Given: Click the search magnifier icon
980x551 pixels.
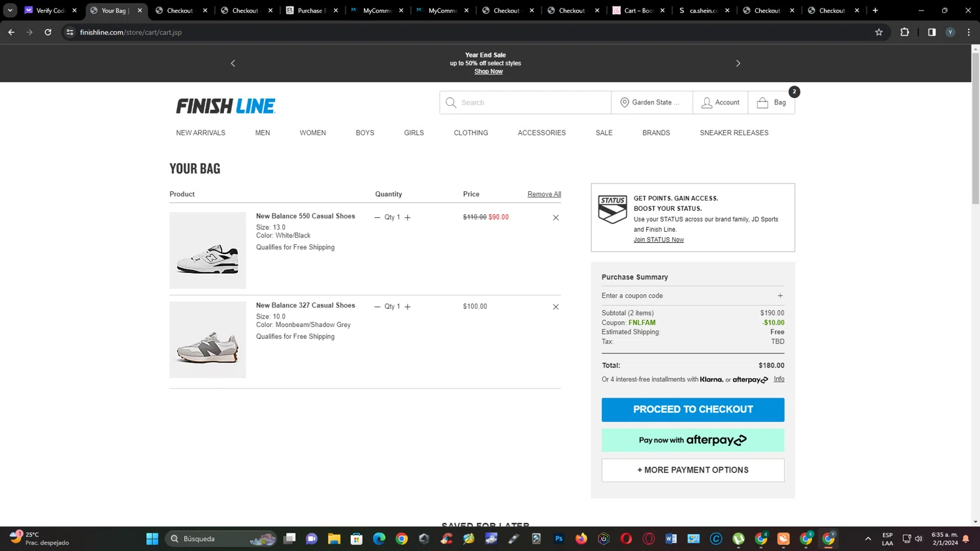Looking at the screenshot, I should (x=451, y=102).
